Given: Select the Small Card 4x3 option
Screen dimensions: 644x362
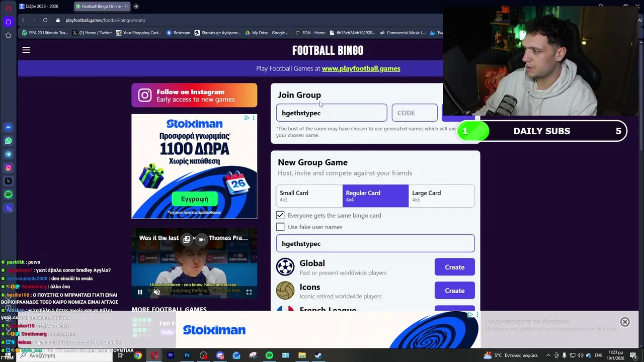Looking at the screenshot, I should [309, 196].
